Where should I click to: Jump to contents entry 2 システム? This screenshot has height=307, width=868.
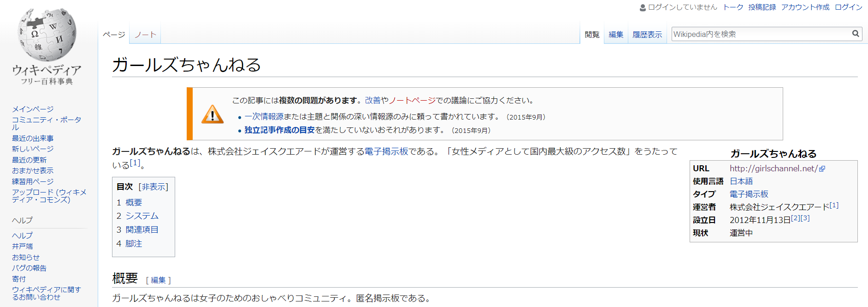[137, 216]
